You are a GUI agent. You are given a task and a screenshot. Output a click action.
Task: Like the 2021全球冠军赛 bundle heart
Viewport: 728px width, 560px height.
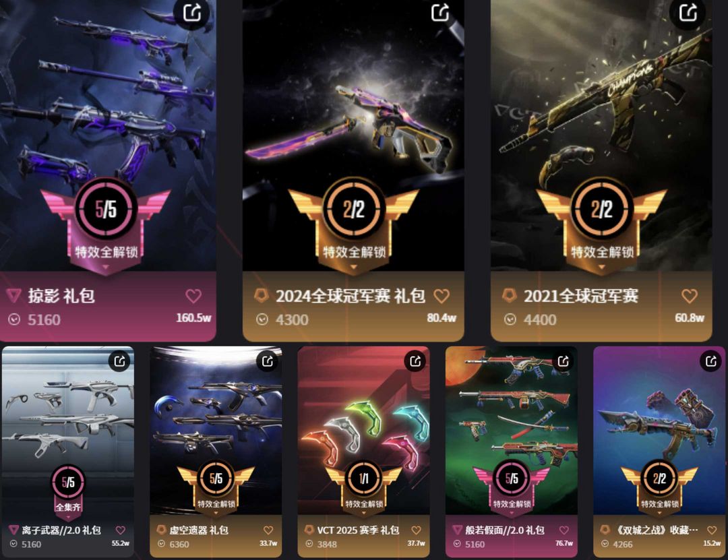pos(690,296)
